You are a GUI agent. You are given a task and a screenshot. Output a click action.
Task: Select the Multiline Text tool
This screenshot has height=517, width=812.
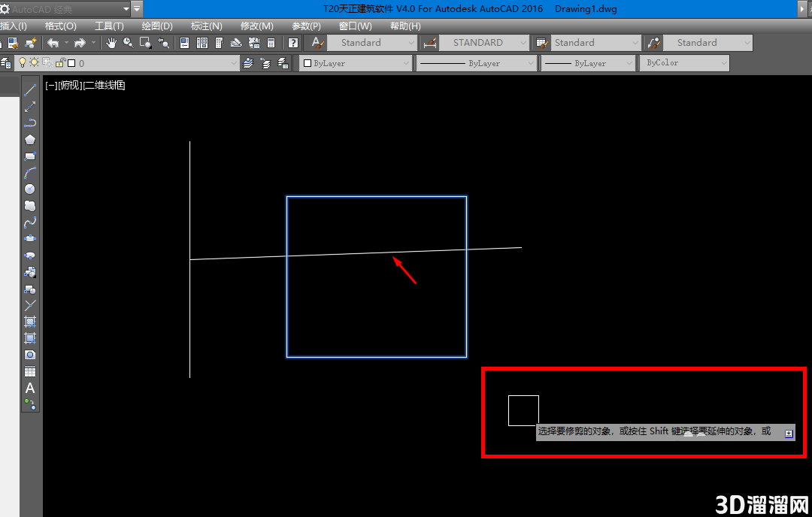tap(30, 389)
